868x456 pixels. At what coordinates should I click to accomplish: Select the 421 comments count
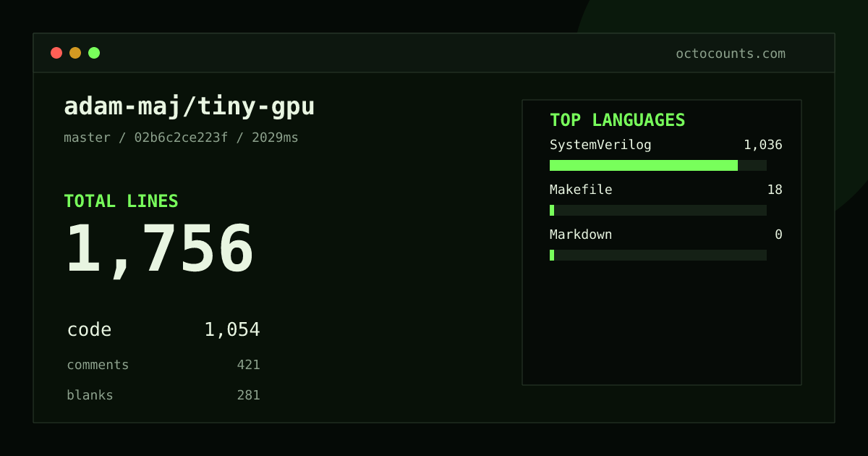click(x=248, y=365)
